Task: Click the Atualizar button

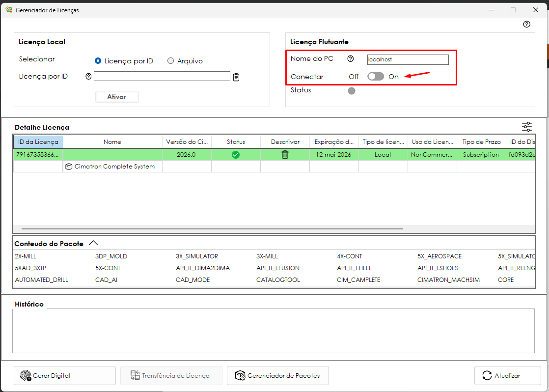Action: pos(507,375)
